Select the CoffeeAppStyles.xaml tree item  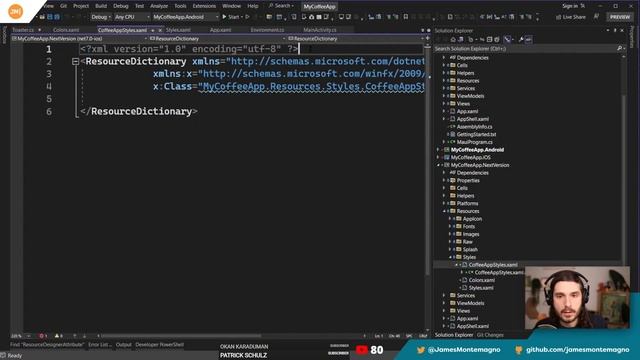coord(493,265)
